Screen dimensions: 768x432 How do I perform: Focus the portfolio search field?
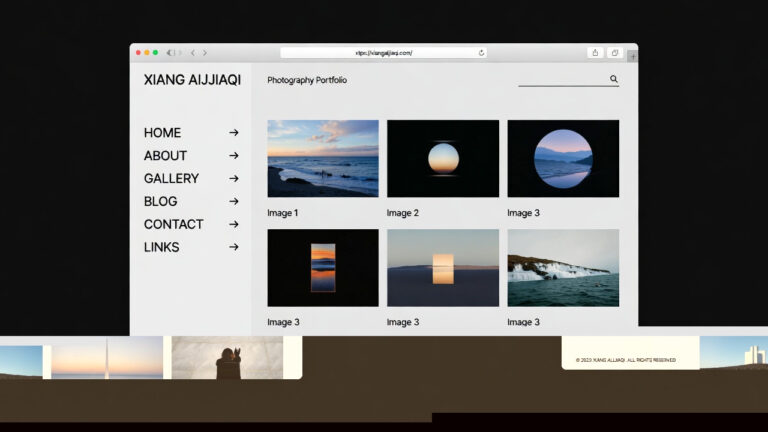(x=562, y=79)
